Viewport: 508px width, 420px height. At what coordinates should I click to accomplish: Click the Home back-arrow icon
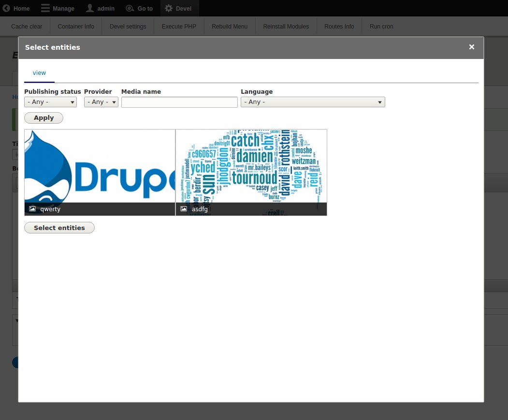pyautogui.click(x=6, y=8)
